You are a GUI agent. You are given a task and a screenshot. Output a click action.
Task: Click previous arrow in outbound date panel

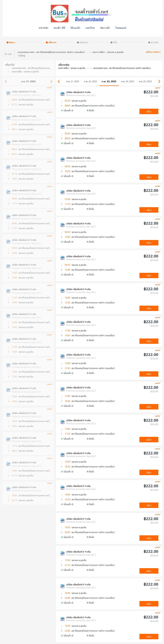[x=6, y=81]
